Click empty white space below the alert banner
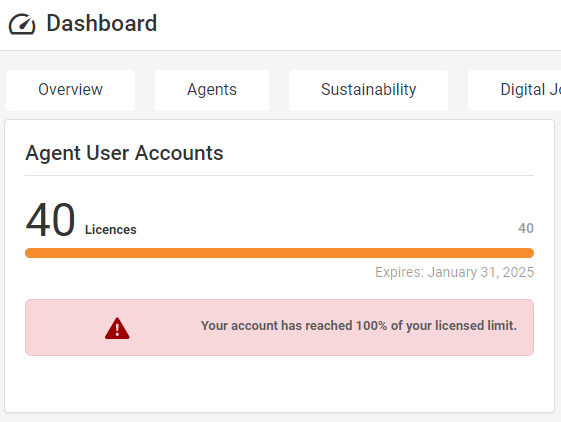561x422 pixels. point(279,383)
